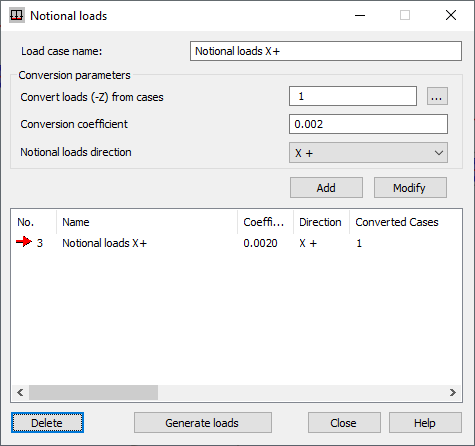This screenshot has height=446, width=475.
Task: Click the red arrow marker on row 3
Action: (x=24, y=242)
